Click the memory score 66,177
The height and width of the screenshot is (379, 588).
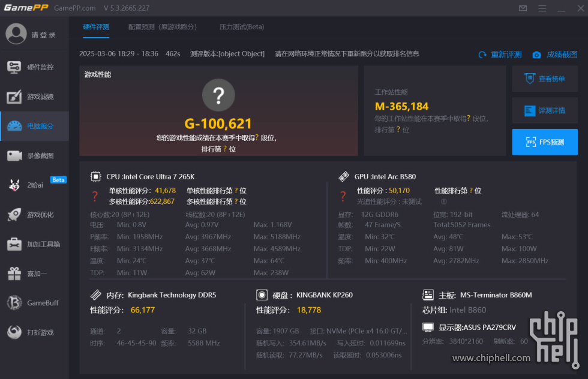tap(143, 310)
